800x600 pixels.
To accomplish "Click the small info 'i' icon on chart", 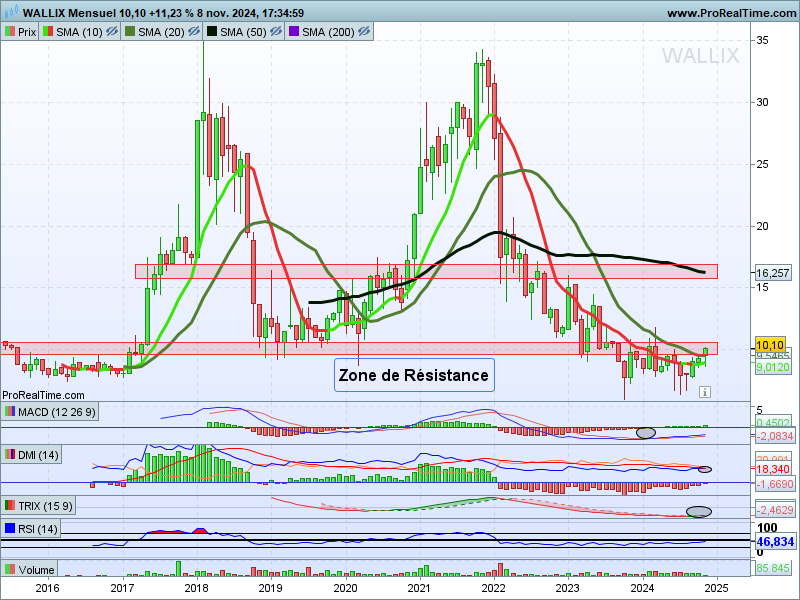I will [x=705, y=392].
